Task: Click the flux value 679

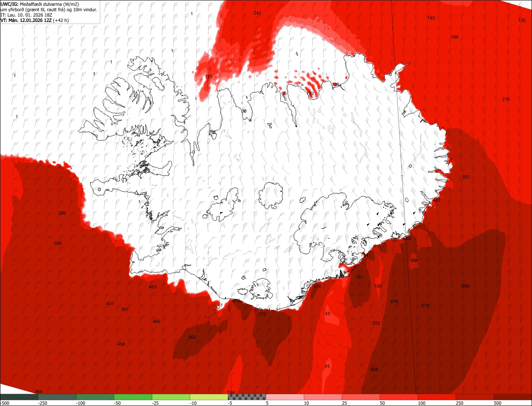Action: point(425,306)
